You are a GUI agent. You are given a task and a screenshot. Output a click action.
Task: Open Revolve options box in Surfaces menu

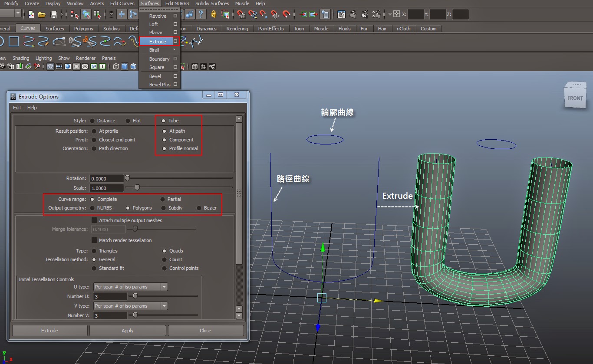(175, 16)
